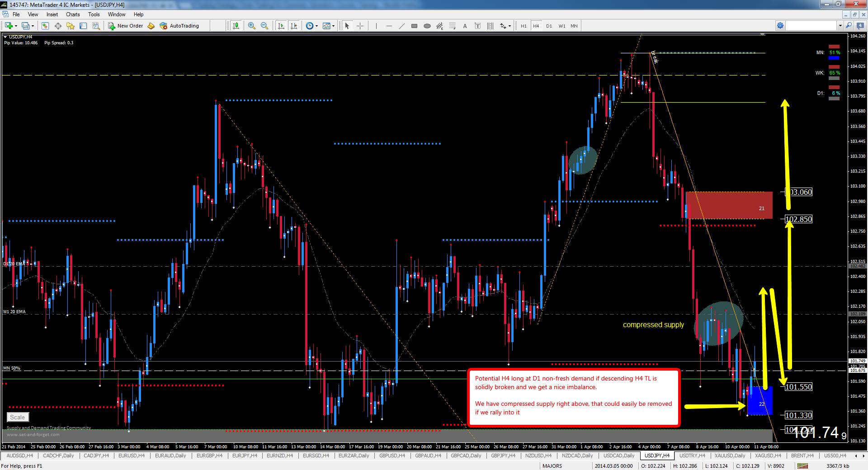Select the cursor arrow tool
868x470 pixels.
tap(347, 26)
